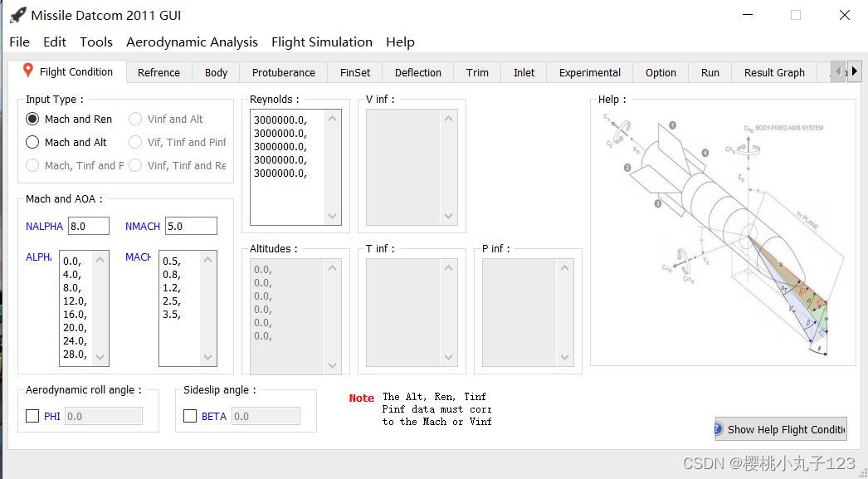Click the 12.0 entry in ALPHA list
Image resolution: width=868 pixels, height=479 pixels.
[75, 301]
